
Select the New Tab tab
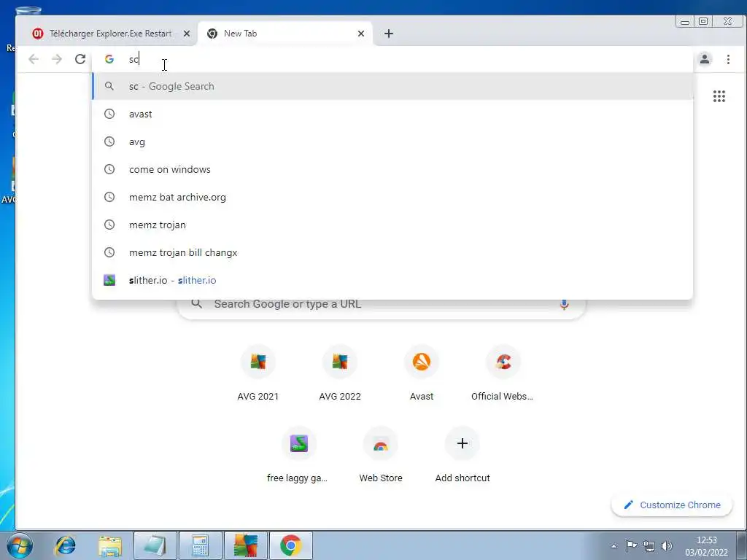[x=285, y=34]
